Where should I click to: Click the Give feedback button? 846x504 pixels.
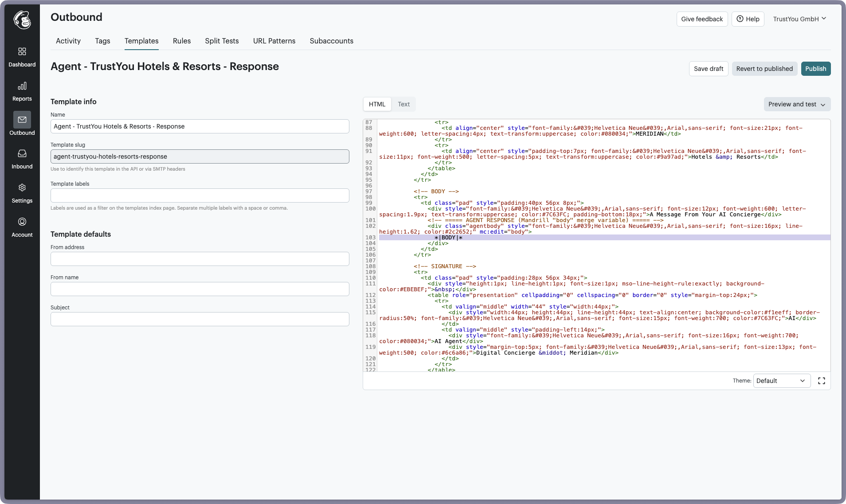click(x=702, y=19)
